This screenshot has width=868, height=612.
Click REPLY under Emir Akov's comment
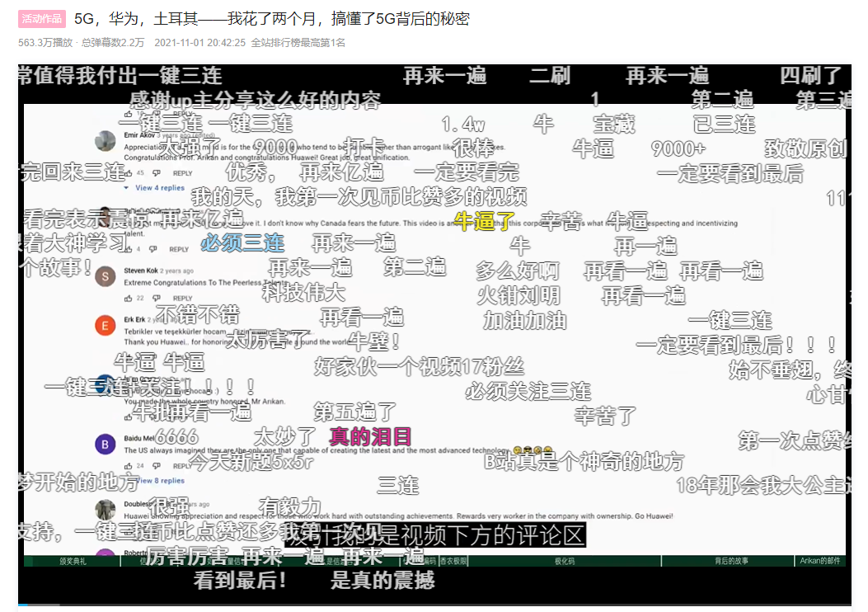tap(183, 173)
